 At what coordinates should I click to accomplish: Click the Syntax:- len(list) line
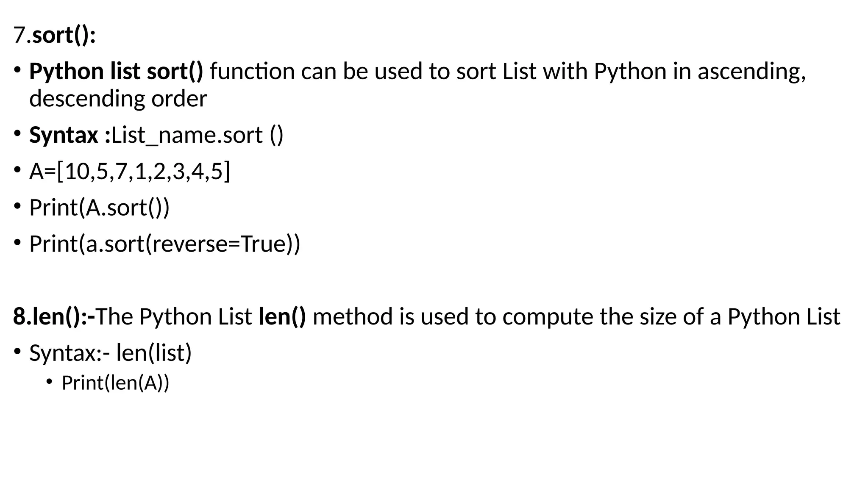110,353
